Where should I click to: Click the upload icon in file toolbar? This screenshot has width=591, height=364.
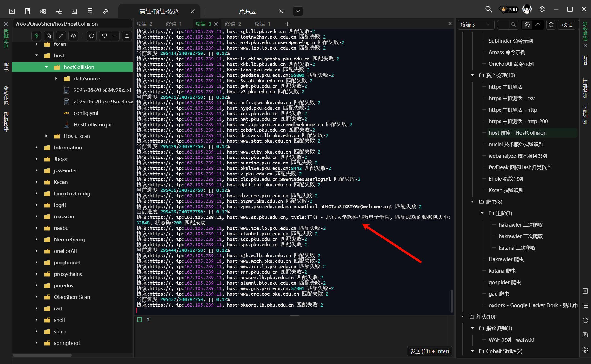pyautogui.click(x=127, y=36)
